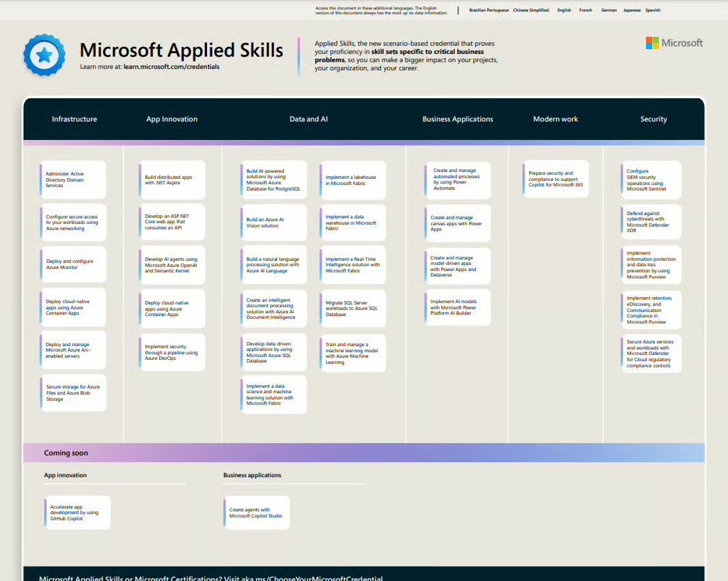Click the Infrastructure column header
The image size is (728, 581).
74,119
